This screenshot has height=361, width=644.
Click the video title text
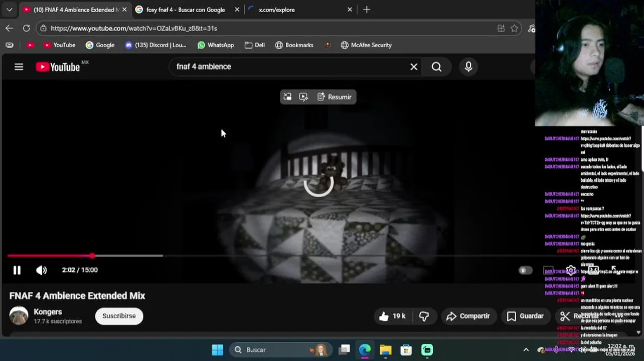pos(77,296)
